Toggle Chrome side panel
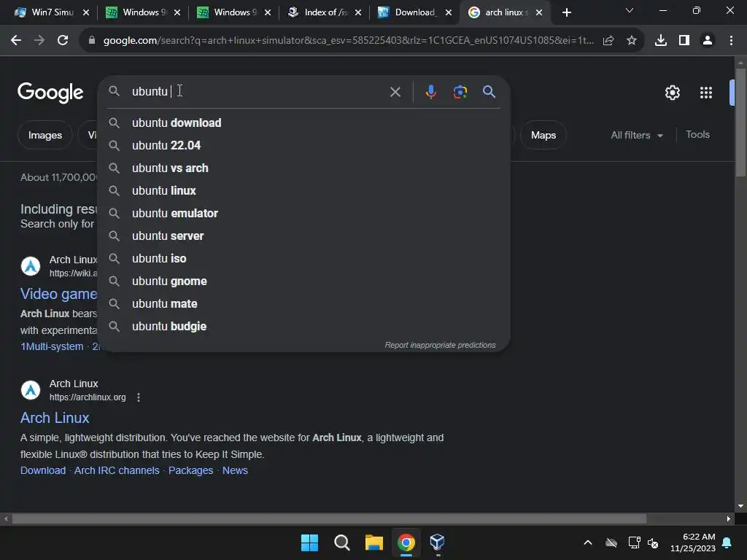Screen dimensions: 747x560 pos(684,41)
